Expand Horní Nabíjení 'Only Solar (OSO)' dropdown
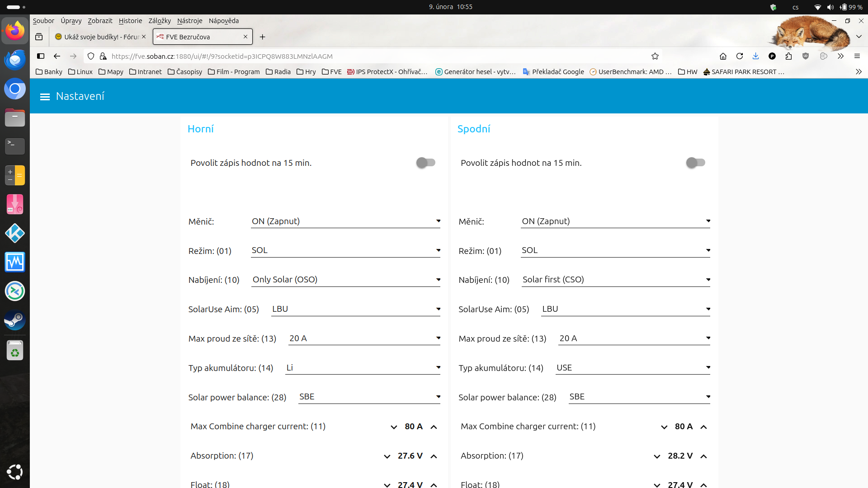This screenshot has width=868, height=488. [x=345, y=280]
